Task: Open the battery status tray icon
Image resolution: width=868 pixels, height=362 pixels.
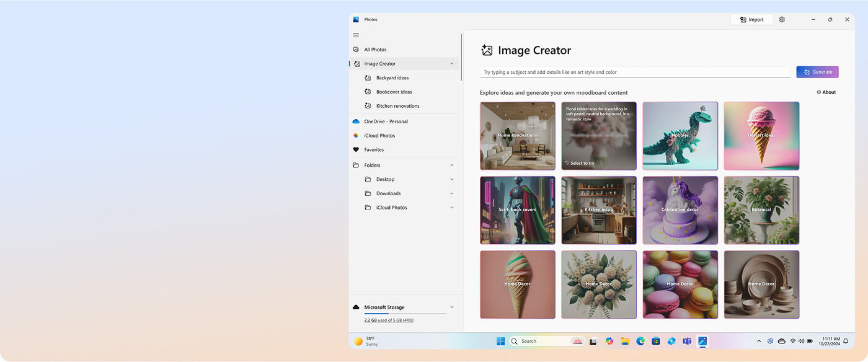Action: click(810, 342)
